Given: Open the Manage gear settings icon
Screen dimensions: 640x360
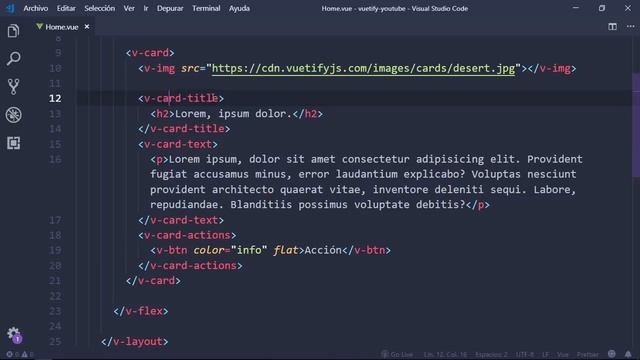Looking at the screenshot, I should click(x=14, y=334).
